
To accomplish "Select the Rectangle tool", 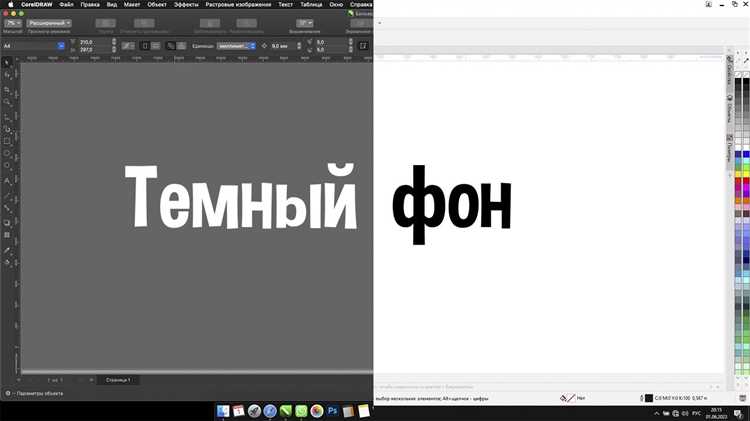I will click(7, 141).
